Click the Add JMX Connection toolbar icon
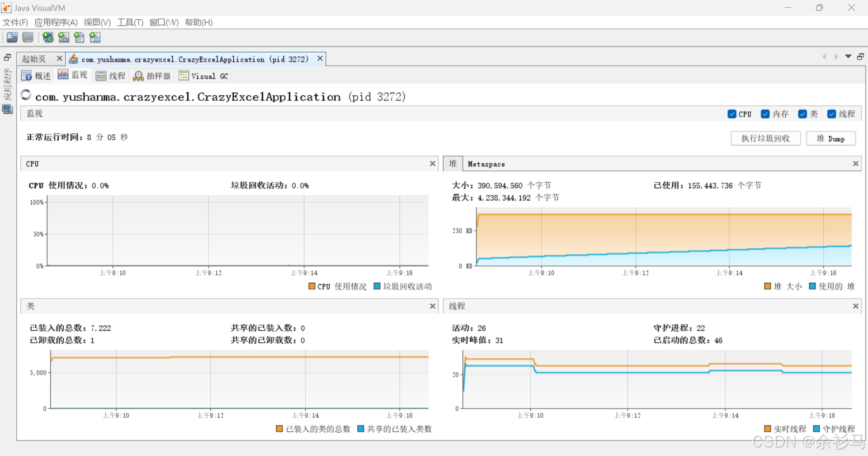This screenshot has width=868, height=456. click(64, 38)
